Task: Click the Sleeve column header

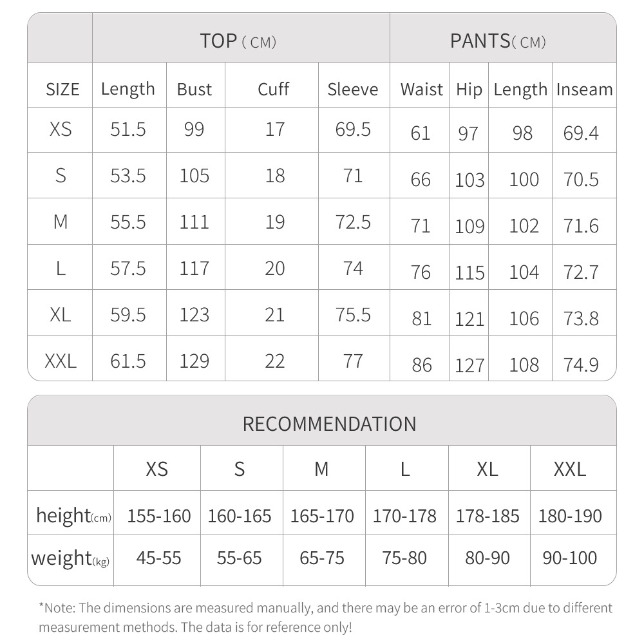Action: (x=352, y=90)
